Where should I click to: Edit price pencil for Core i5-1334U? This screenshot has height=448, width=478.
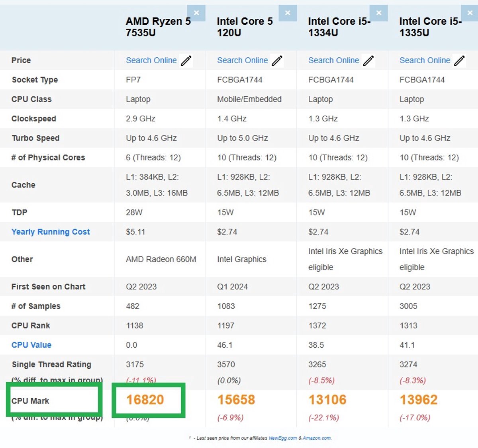(x=368, y=61)
